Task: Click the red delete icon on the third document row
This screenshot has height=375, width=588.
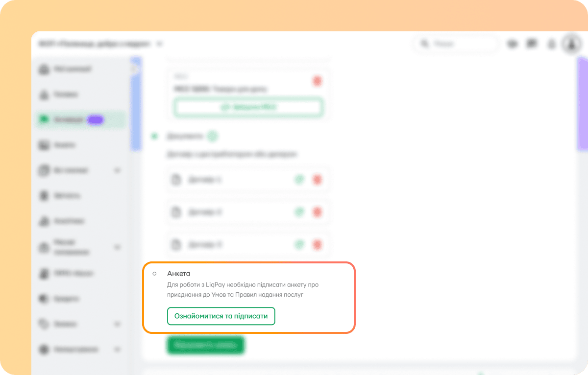Action: tap(317, 244)
